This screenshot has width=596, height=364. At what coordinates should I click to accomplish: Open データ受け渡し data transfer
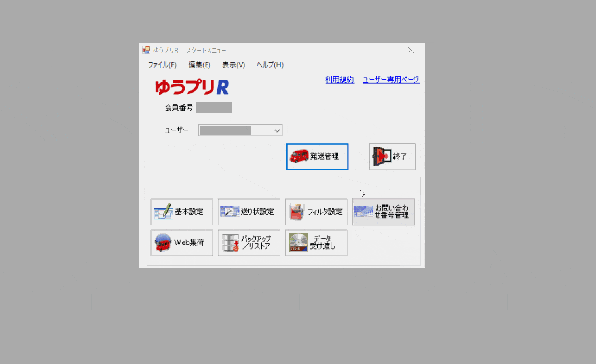[x=316, y=243]
